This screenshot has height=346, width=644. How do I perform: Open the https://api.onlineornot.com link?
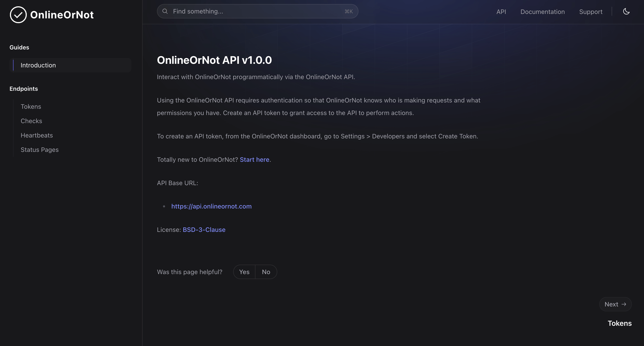pyautogui.click(x=211, y=206)
